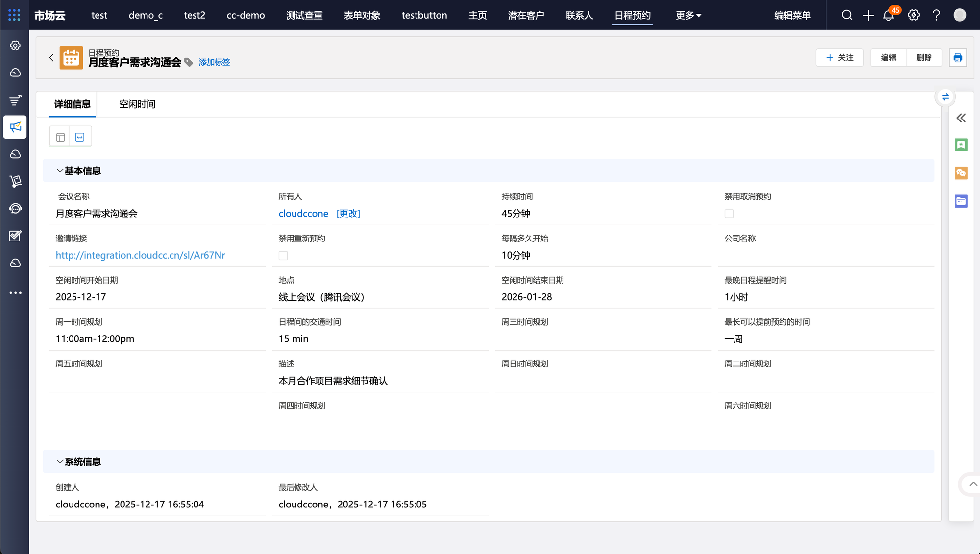Click the print icon button
Viewport: 980px width, 554px height.
pos(957,58)
